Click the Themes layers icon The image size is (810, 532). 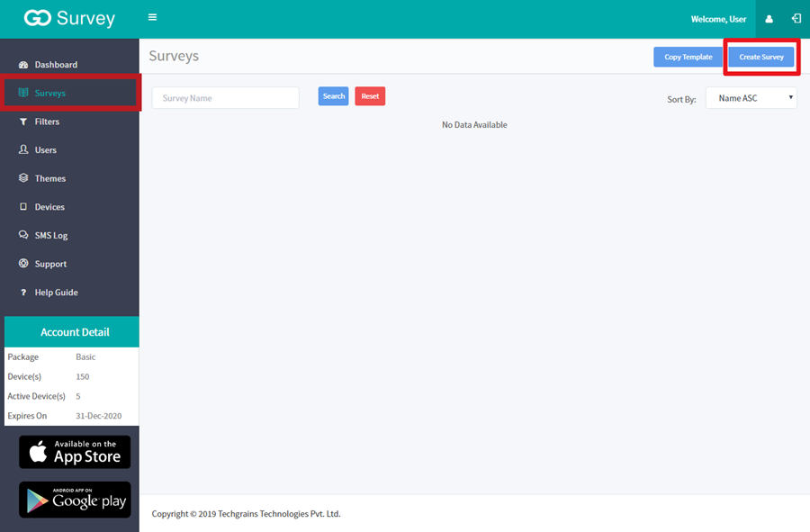point(23,177)
